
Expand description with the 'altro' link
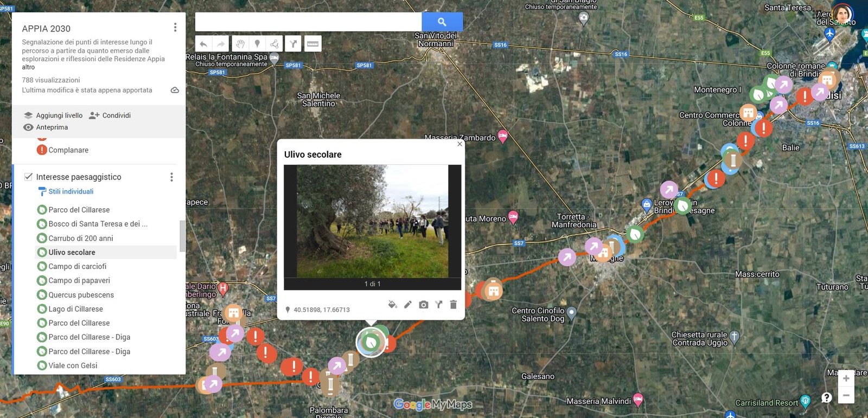28,67
